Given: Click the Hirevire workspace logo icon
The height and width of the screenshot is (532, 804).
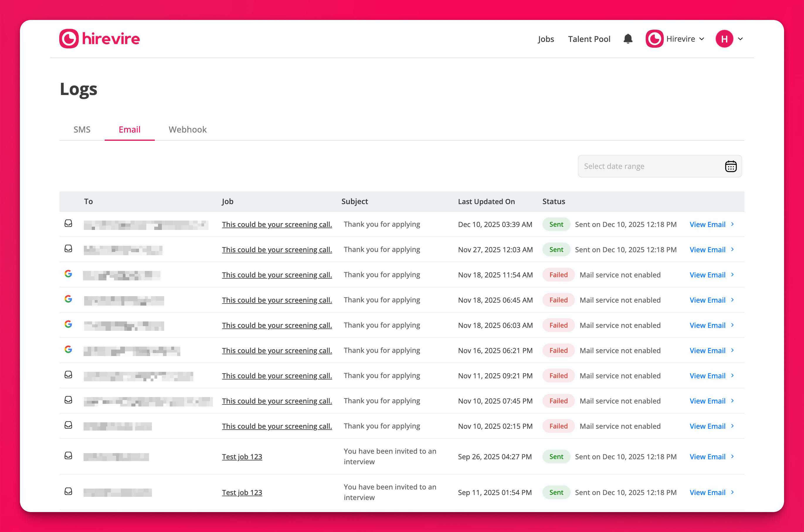Looking at the screenshot, I should tap(654, 39).
